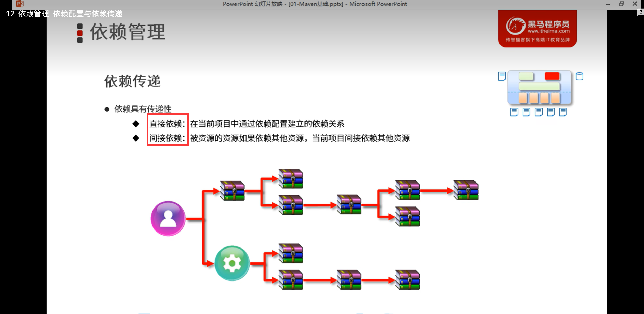Click the 依赖管理 slide title
644x314 pixels.
(128, 32)
